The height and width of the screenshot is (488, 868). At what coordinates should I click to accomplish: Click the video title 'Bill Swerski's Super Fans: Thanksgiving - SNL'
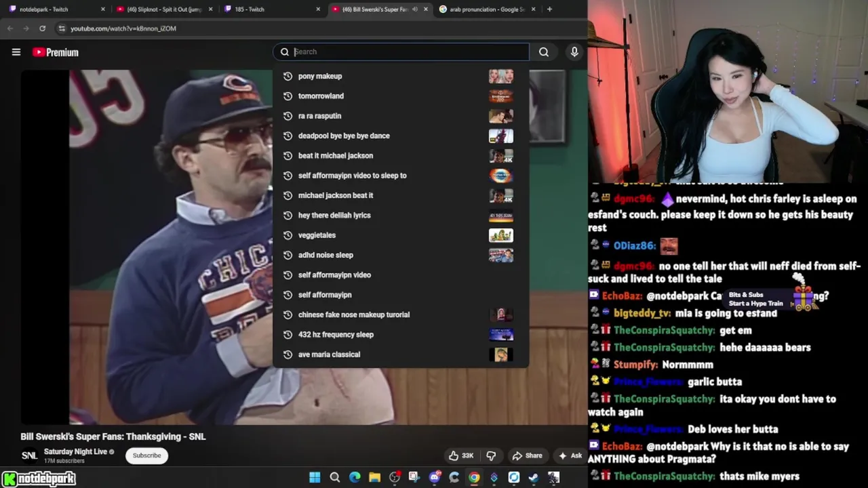click(113, 436)
